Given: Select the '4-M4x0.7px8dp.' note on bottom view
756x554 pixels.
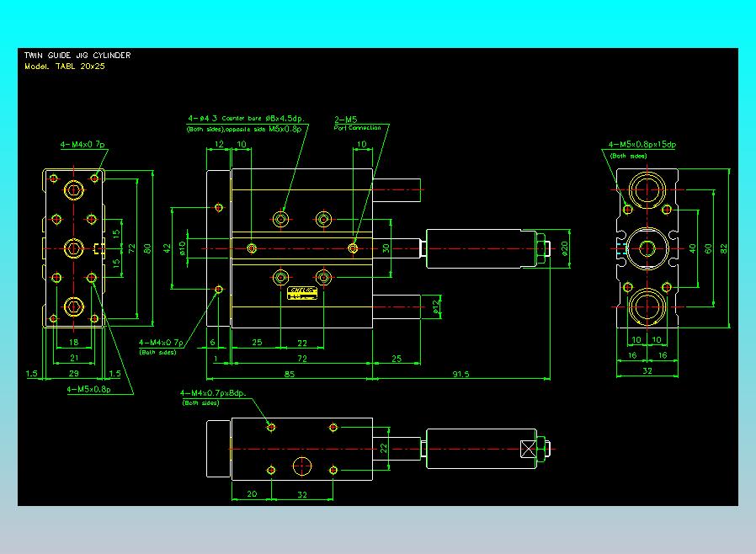Looking at the screenshot, I should pos(211,393).
